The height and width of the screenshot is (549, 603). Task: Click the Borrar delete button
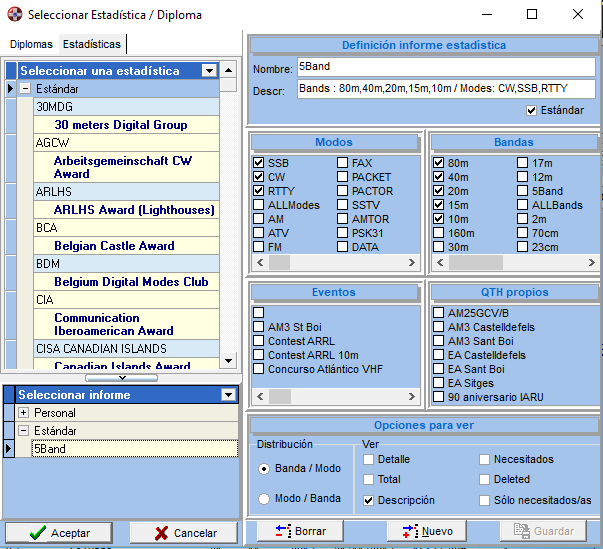tap(300, 531)
